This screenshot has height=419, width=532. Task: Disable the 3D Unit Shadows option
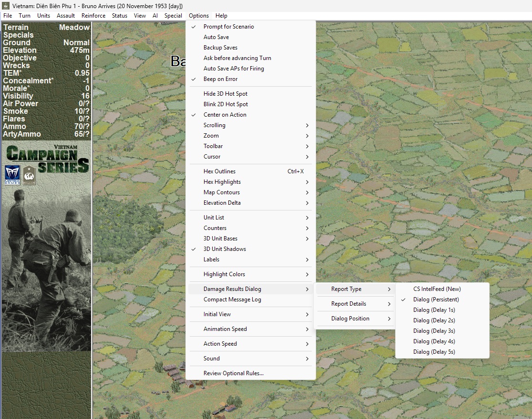225,249
